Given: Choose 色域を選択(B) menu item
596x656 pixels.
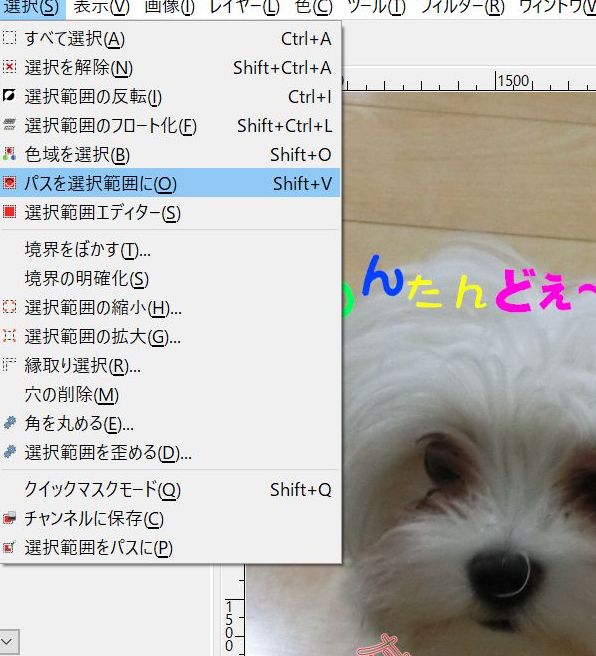Looking at the screenshot, I should click(x=170, y=154).
